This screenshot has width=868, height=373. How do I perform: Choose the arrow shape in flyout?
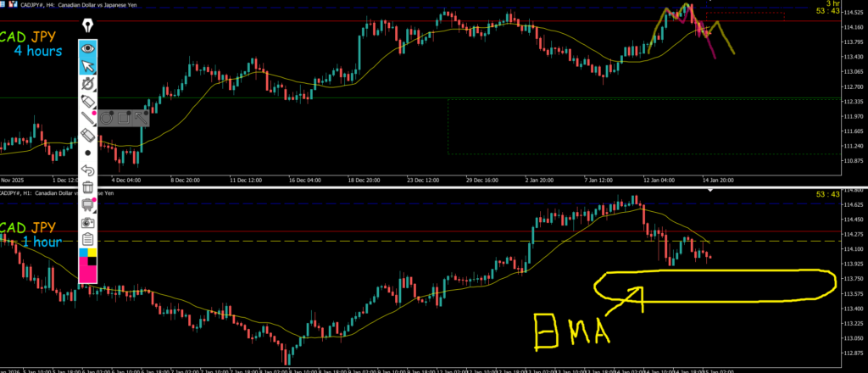point(142,118)
